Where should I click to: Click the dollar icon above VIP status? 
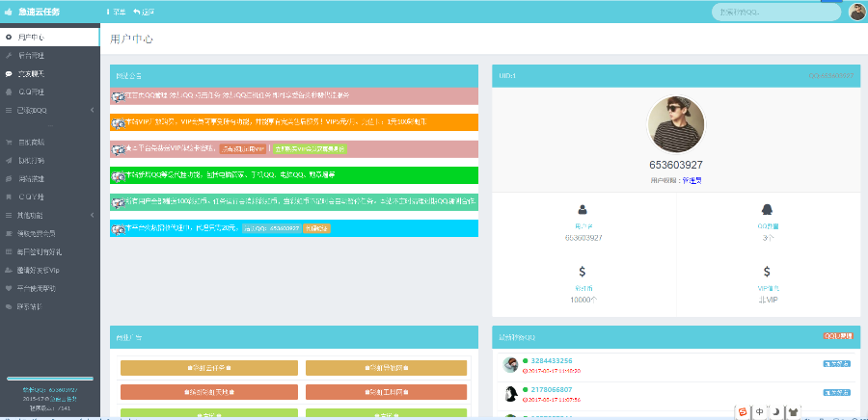(x=767, y=272)
